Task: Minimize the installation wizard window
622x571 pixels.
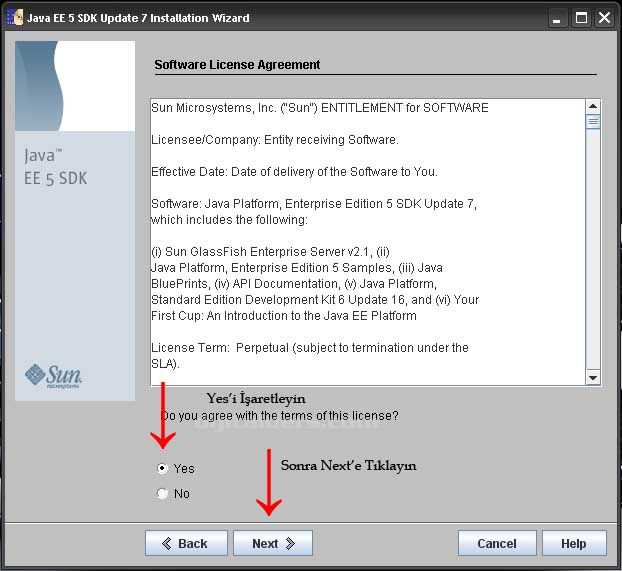Action: (x=557, y=18)
